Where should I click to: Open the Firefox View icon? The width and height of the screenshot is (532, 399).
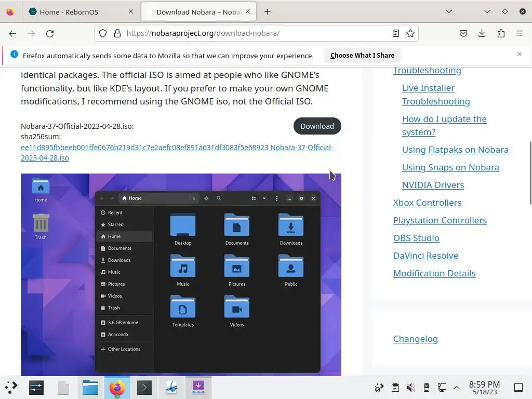10,12
